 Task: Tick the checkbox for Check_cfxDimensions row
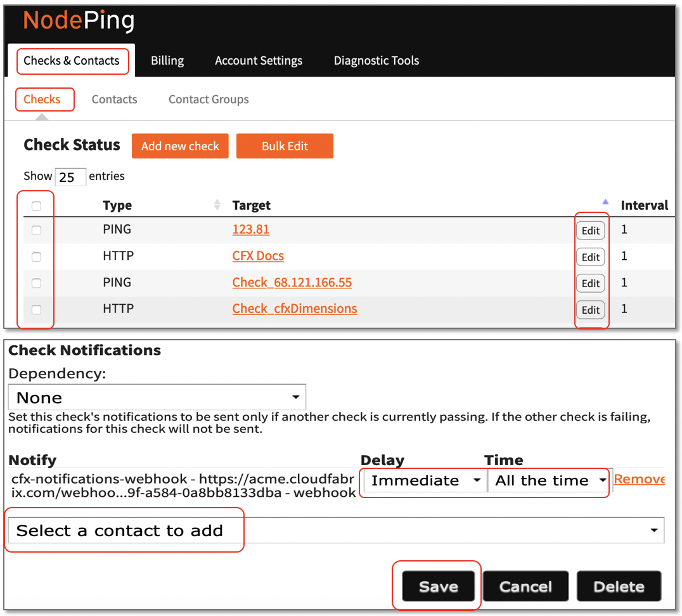click(x=37, y=309)
